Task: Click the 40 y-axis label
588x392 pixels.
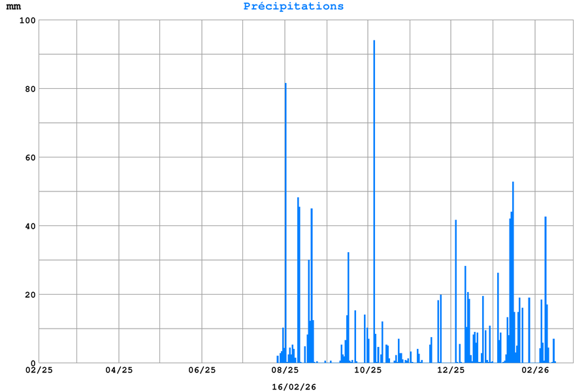Action: click(30, 226)
